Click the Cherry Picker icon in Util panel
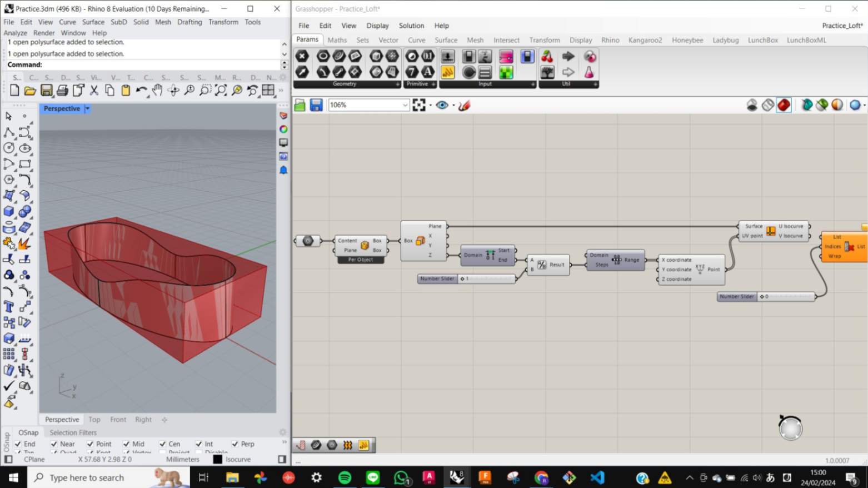Screen dimensions: 868x488 547,56
